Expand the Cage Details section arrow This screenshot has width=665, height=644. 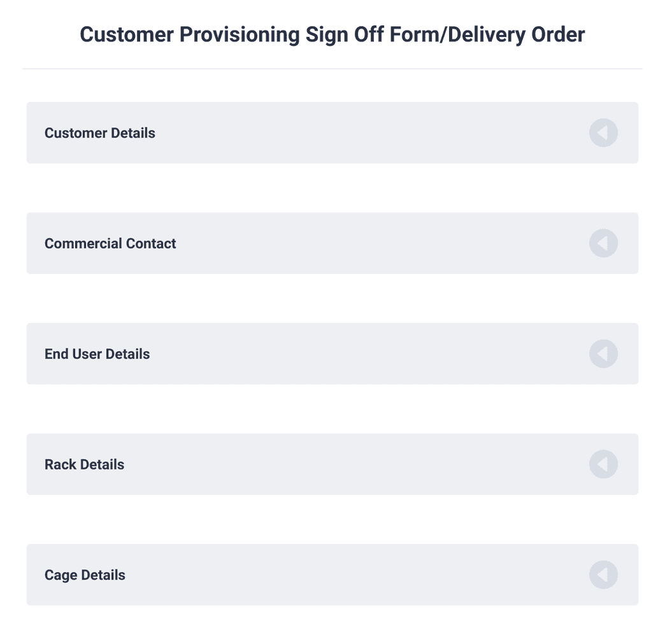pos(603,575)
